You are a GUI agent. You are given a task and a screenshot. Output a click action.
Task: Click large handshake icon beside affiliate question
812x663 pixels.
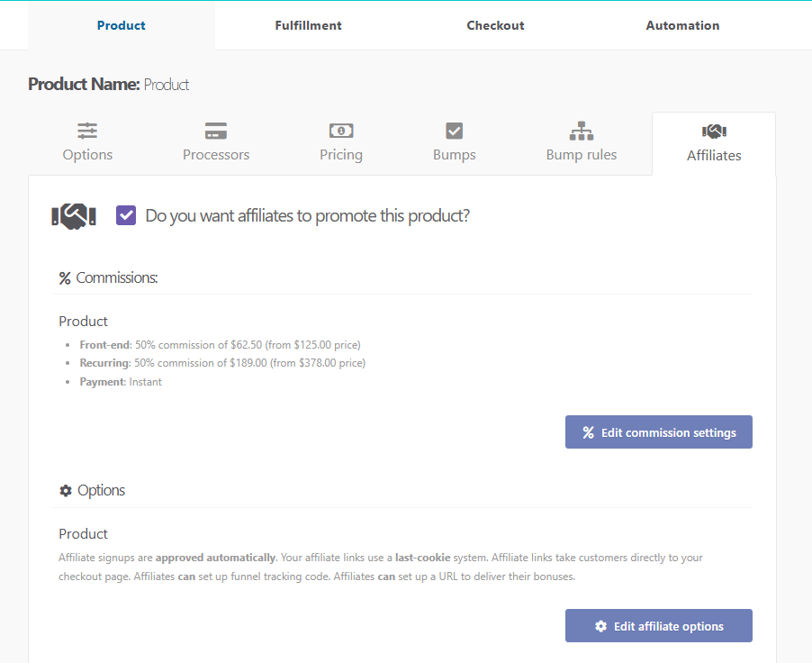pos(74,216)
